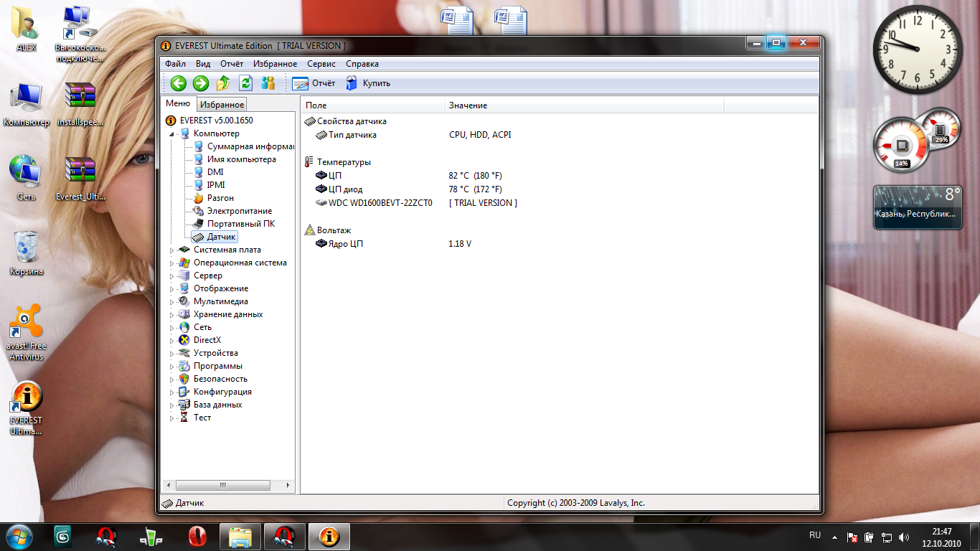The height and width of the screenshot is (551, 980).
Task: Click the Купить toolbar button
Action: pyautogui.click(x=368, y=83)
